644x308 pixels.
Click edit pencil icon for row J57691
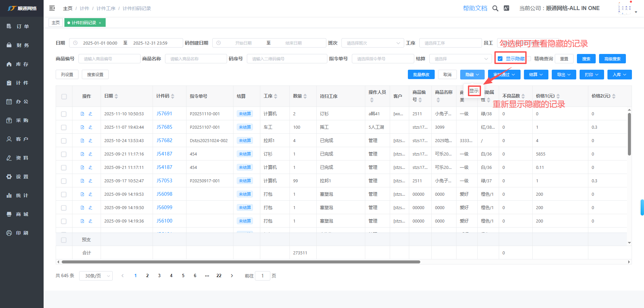point(91,114)
